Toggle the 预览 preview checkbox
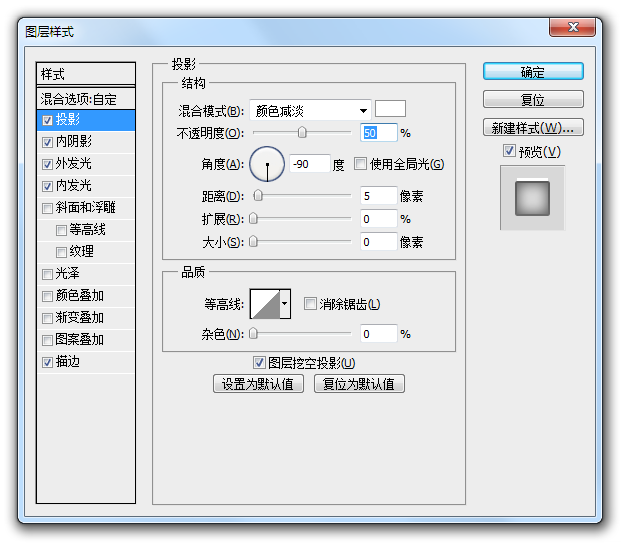The image size is (621, 547). click(x=510, y=151)
